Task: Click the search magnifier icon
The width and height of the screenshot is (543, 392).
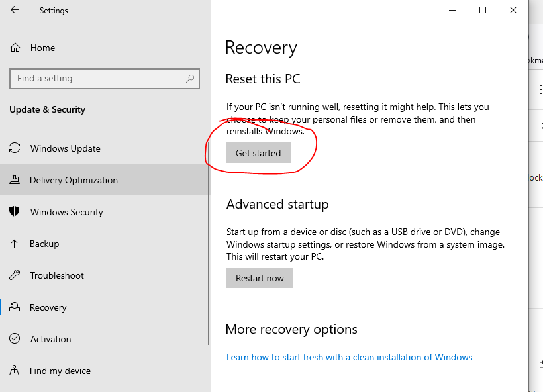Action: tap(191, 79)
